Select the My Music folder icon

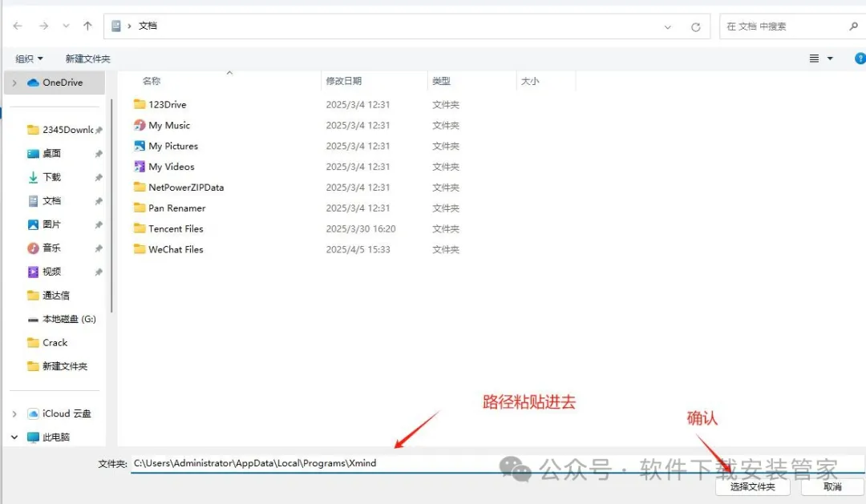140,125
